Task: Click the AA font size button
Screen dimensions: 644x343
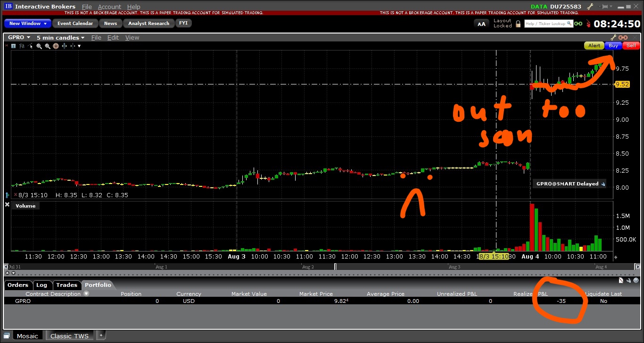Action: [481, 24]
